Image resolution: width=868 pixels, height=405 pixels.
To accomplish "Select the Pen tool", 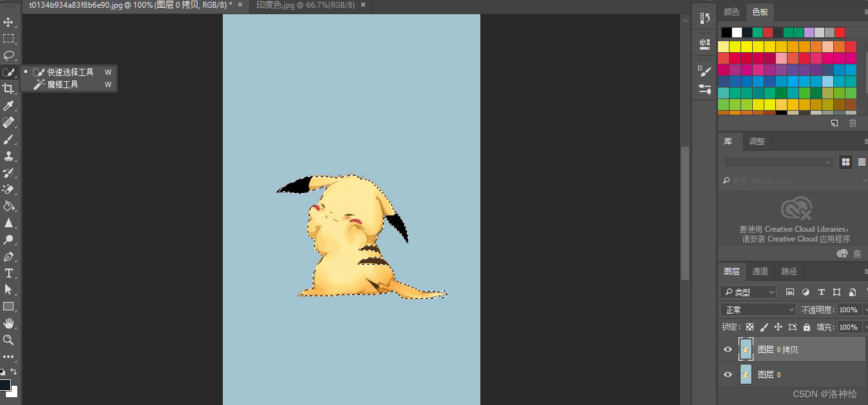I will (8, 256).
